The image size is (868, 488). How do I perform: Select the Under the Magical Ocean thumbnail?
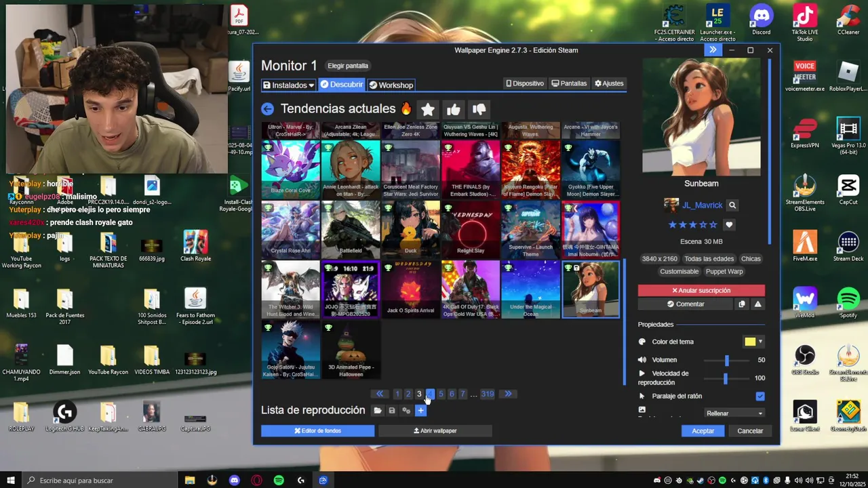point(530,289)
